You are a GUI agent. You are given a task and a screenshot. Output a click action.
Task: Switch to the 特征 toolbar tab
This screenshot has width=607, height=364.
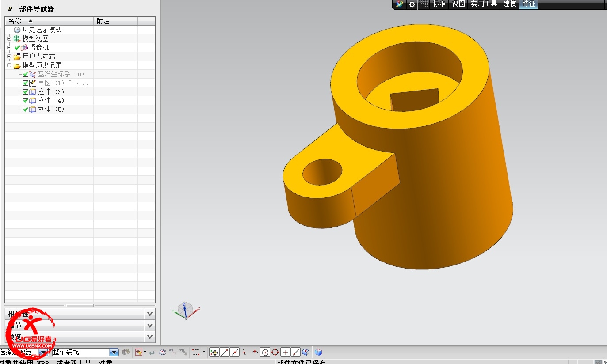[529, 4]
